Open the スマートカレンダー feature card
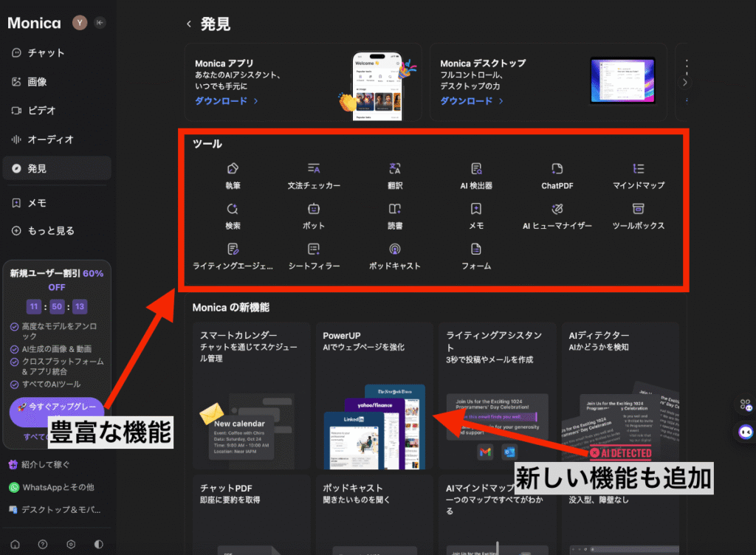756x555 pixels. tap(251, 396)
